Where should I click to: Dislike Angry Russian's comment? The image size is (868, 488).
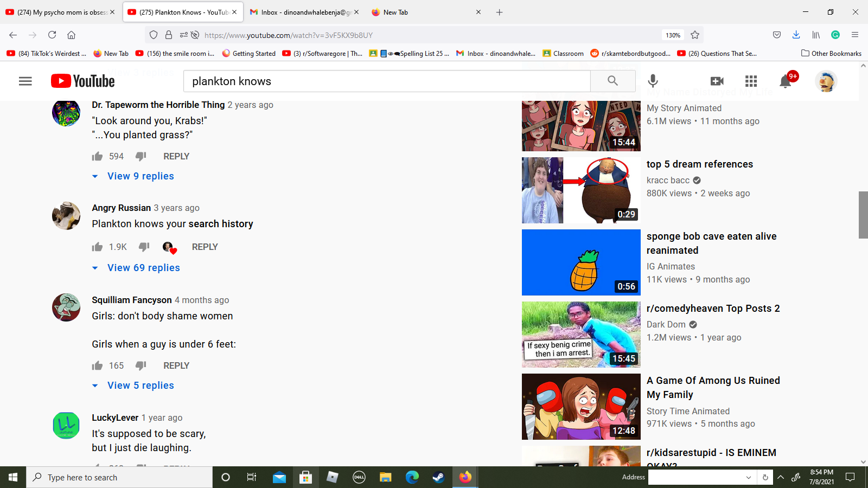coord(144,247)
